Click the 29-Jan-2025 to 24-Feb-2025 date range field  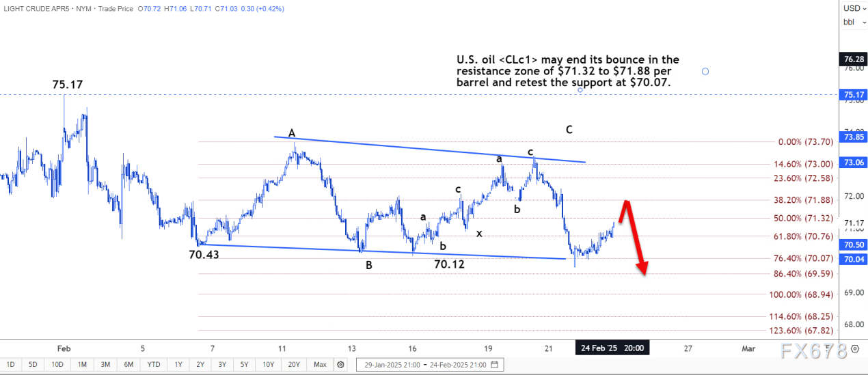(x=430, y=364)
